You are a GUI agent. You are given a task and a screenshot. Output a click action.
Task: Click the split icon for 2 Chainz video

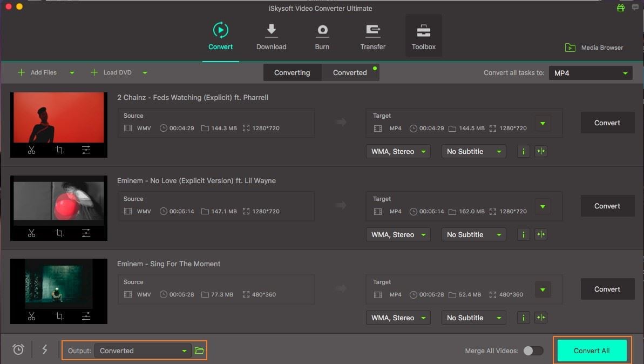pyautogui.click(x=541, y=151)
